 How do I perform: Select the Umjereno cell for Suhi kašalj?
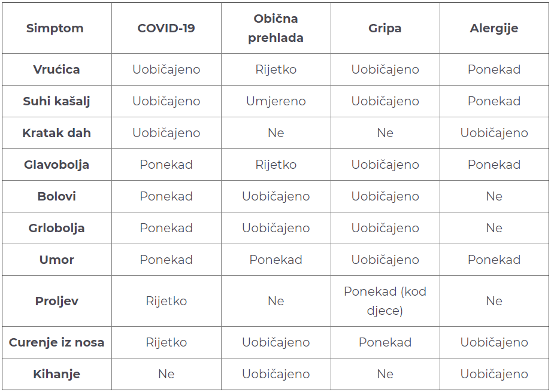pyautogui.click(x=276, y=101)
